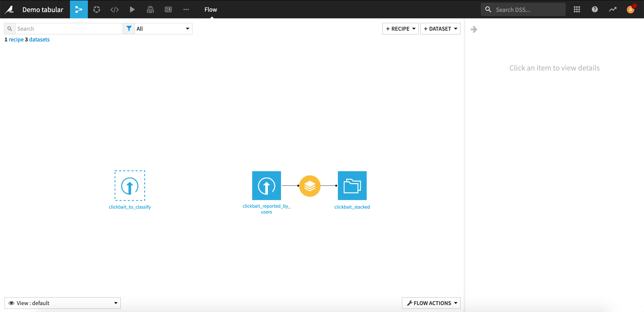
Task: Click the clickbait_stacked label
Action: (x=352, y=207)
